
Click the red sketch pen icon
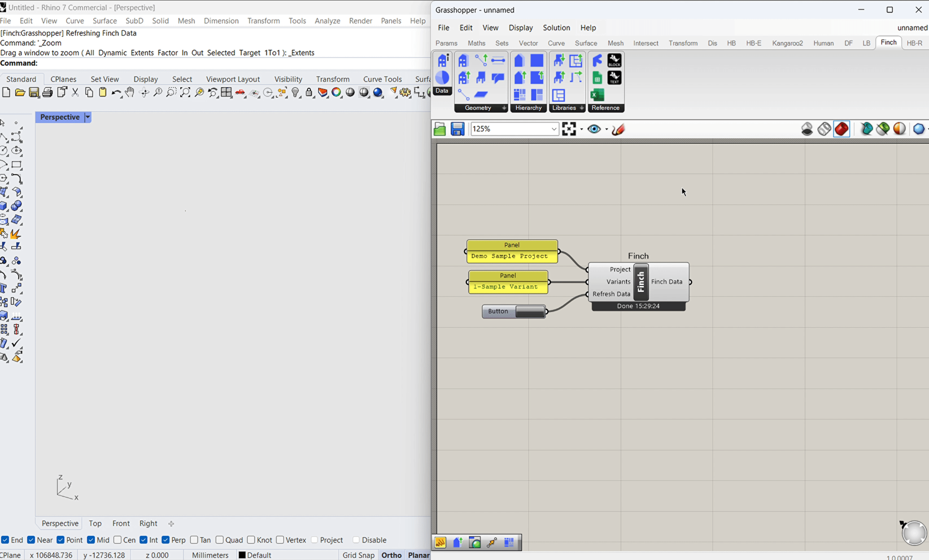[618, 129]
